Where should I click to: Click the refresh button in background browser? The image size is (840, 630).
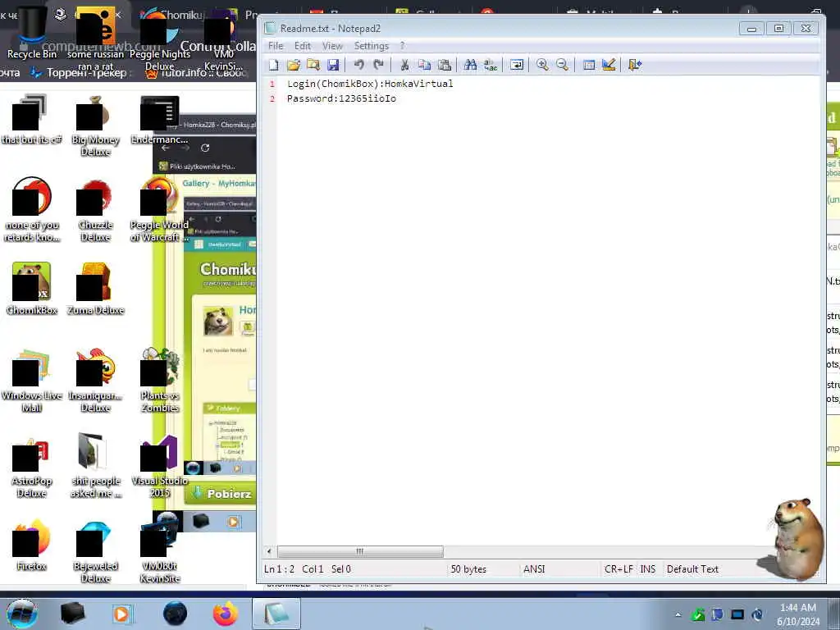coord(204,148)
